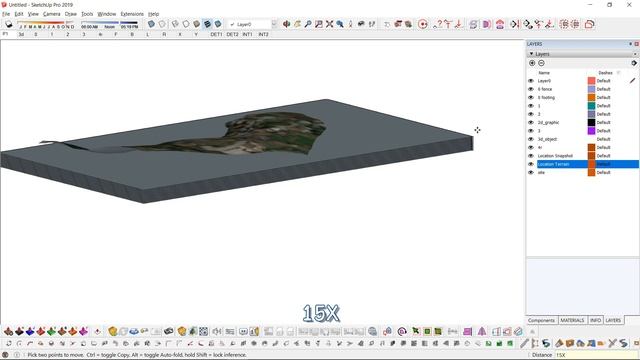Click the Zoom Extents icon
640x360 pixels.
(x=329, y=24)
